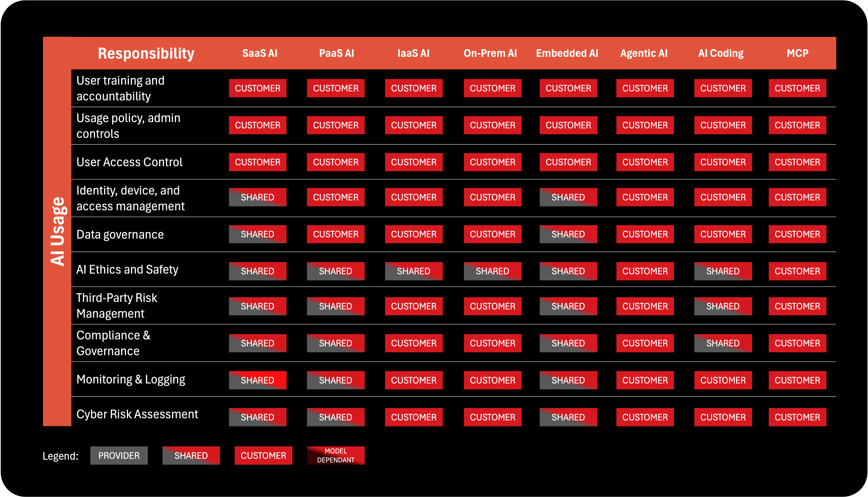Viewport: 868px width, 497px height.
Task: Click SaaS AI Data governance SHARED badge
Action: tap(257, 234)
